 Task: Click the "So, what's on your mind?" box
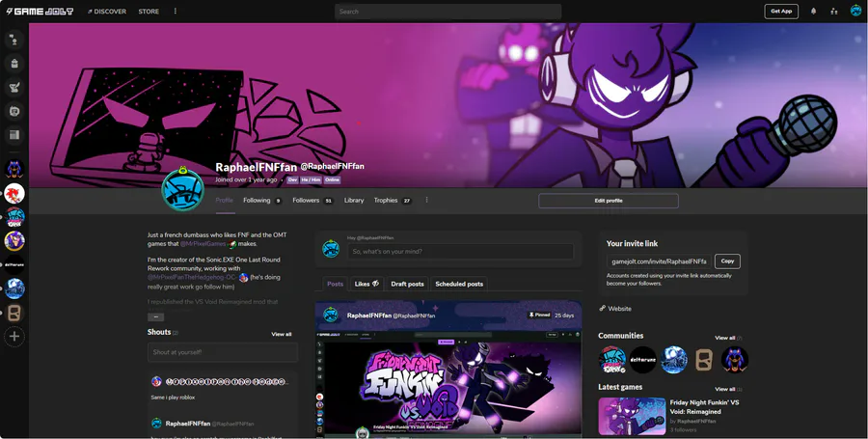point(461,251)
